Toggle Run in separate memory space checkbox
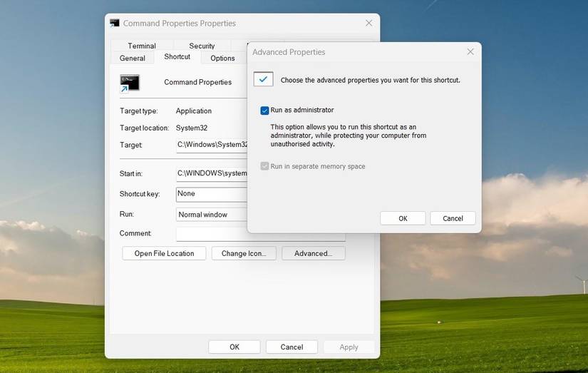The image size is (588, 373). tap(264, 166)
